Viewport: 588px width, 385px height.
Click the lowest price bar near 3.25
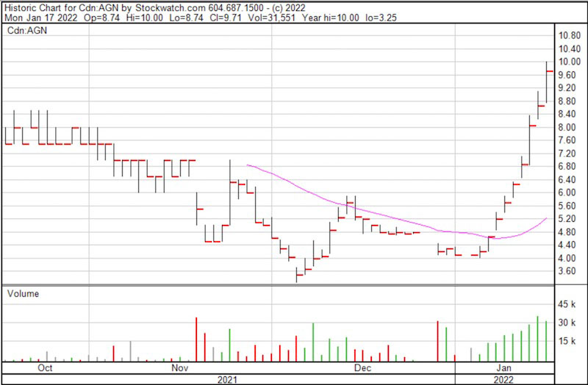coord(297,275)
